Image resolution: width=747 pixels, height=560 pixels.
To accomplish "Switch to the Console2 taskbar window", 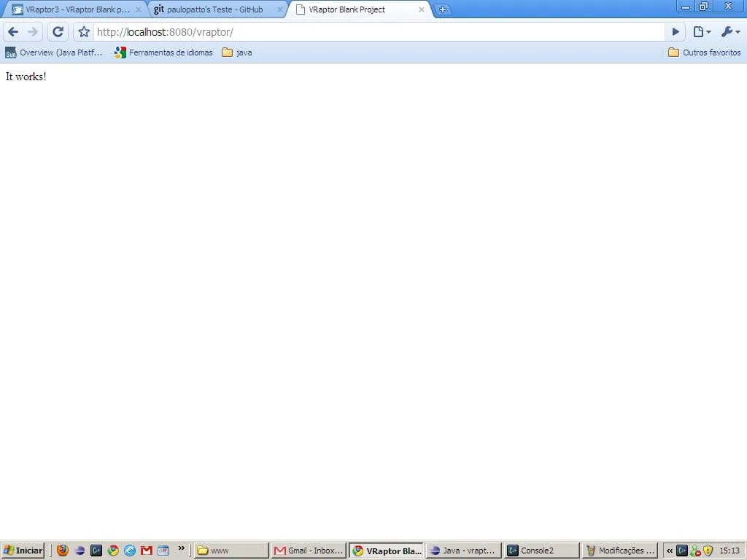I will point(542,551).
